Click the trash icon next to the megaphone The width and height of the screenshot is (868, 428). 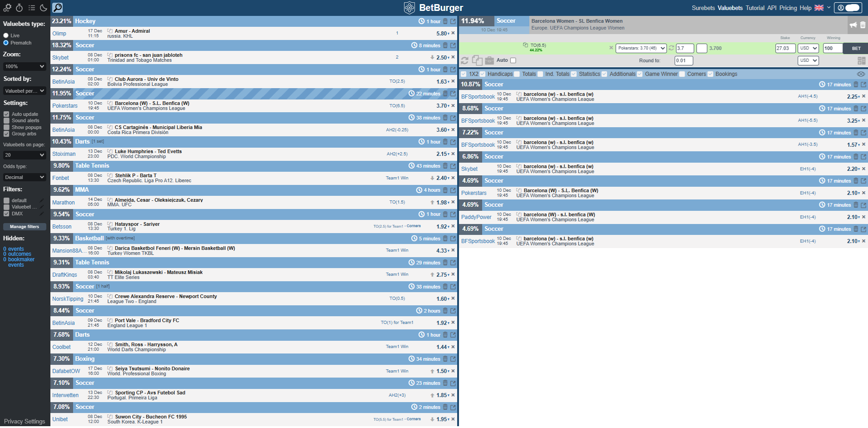click(862, 25)
